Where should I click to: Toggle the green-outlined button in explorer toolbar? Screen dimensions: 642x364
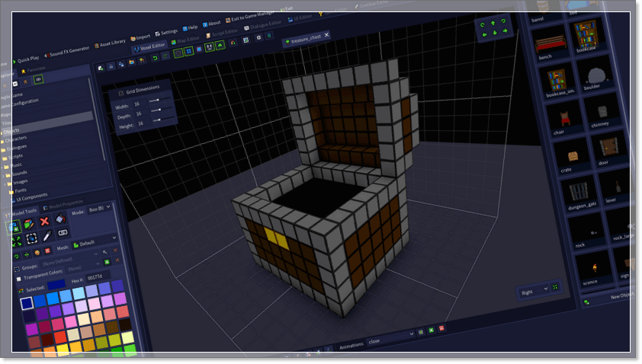tap(38, 79)
